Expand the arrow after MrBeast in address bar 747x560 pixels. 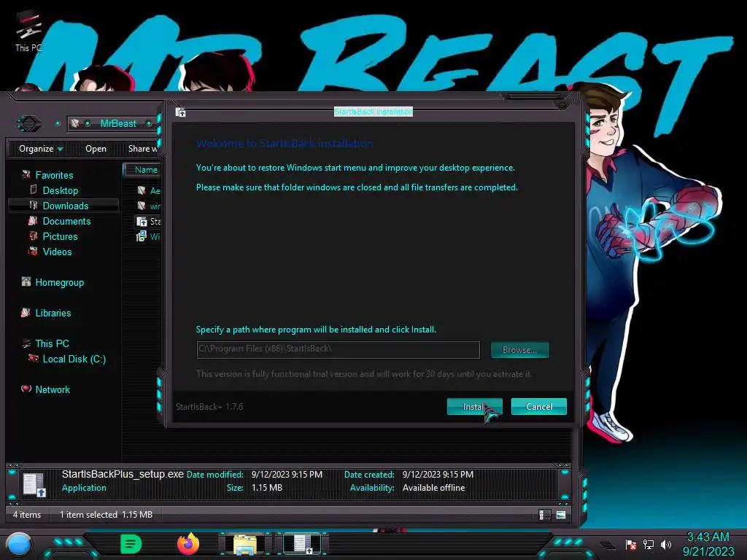[x=149, y=124]
